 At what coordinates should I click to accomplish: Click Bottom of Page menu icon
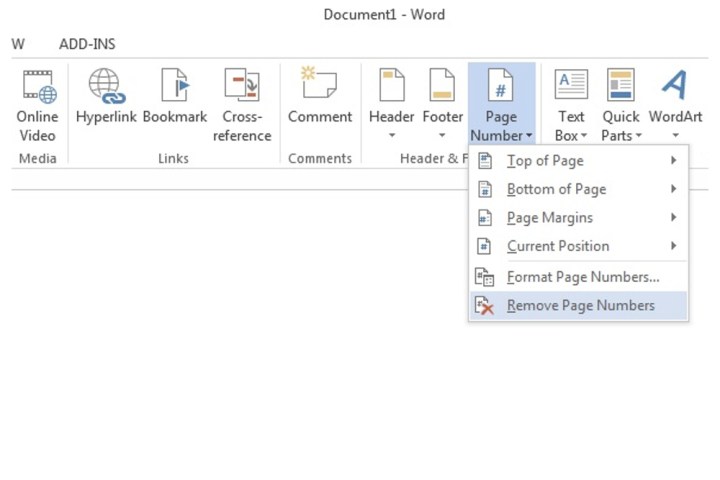(485, 189)
